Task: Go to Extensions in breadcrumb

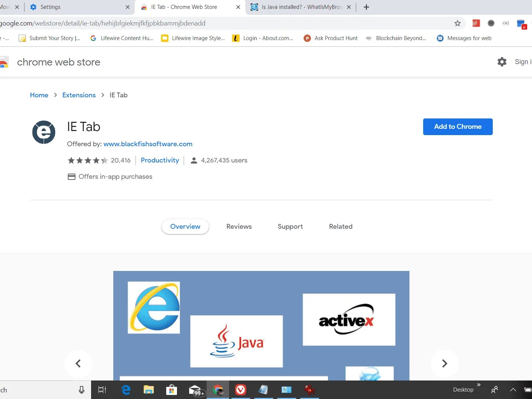Action: [x=79, y=95]
